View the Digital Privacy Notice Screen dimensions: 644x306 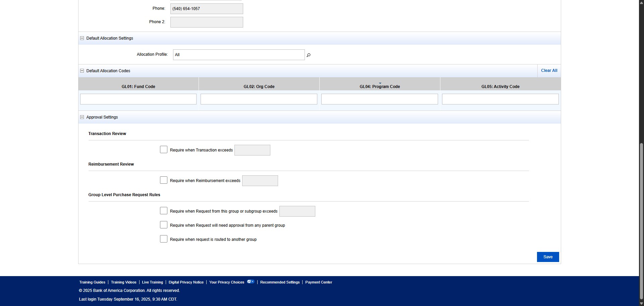coord(186,282)
